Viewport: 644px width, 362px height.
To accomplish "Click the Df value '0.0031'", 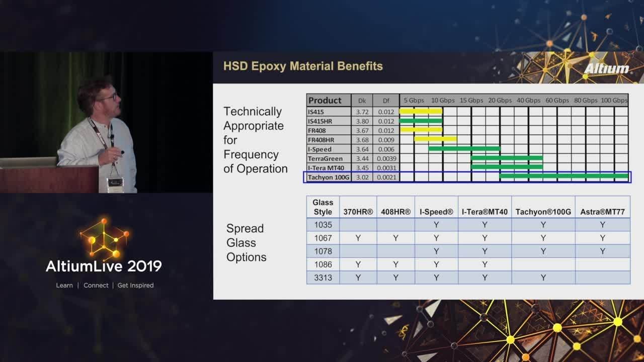I will click(x=386, y=168).
